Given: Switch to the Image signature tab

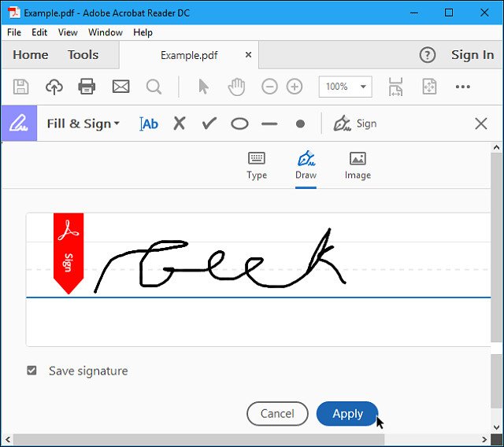Looking at the screenshot, I should pyautogui.click(x=358, y=165).
